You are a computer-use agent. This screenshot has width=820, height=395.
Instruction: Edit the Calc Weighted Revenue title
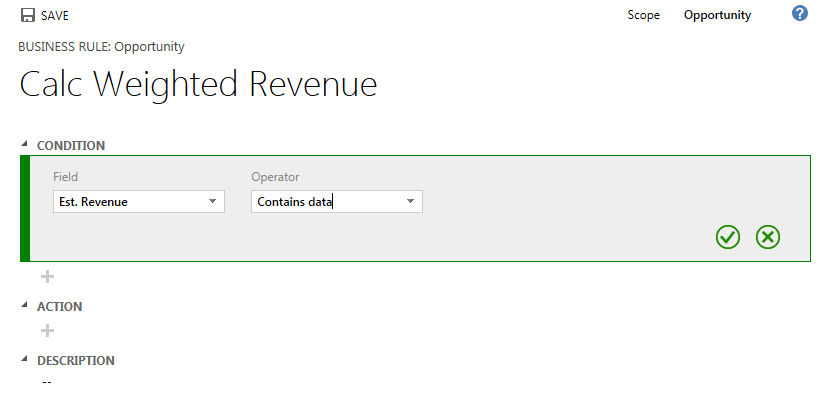198,84
